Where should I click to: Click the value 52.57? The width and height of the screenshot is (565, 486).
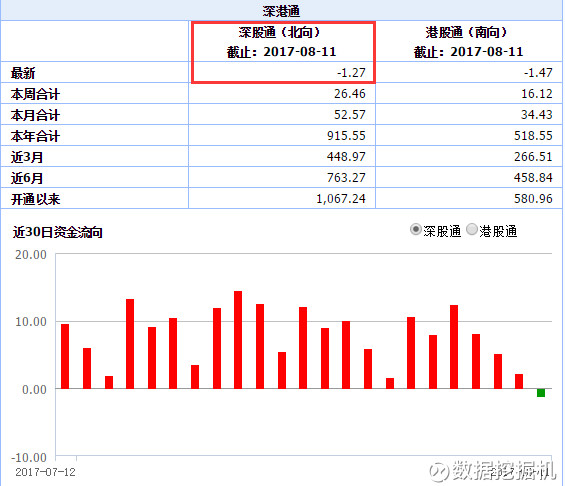(x=350, y=115)
